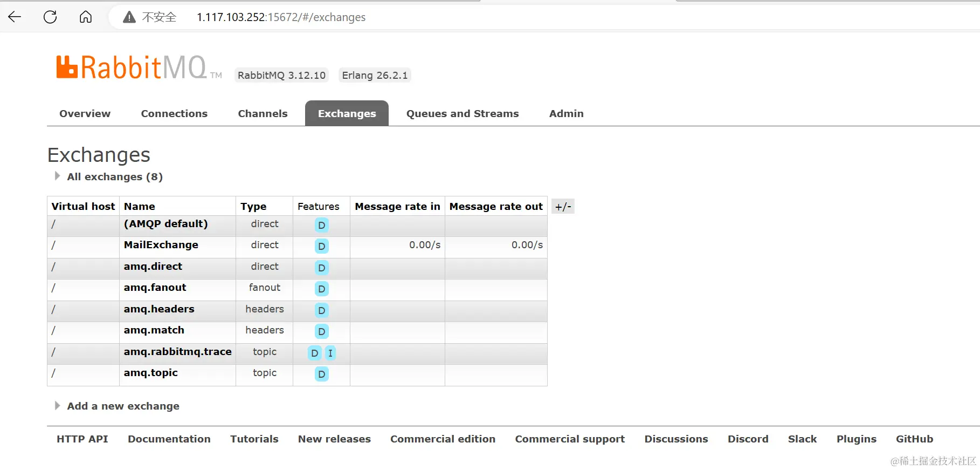The width and height of the screenshot is (980, 470).
Task: Click the 0.00/s rate-out value for MailExchange
Action: pos(527,244)
